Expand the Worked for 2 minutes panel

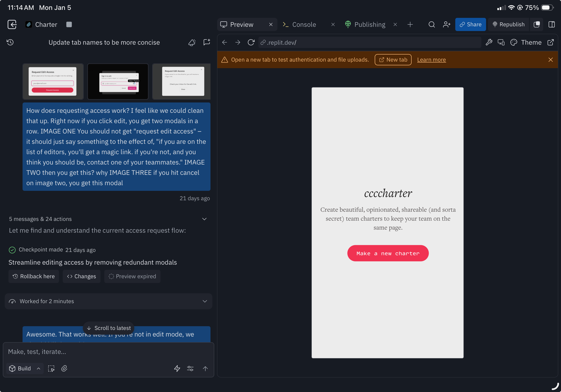[205, 301]
